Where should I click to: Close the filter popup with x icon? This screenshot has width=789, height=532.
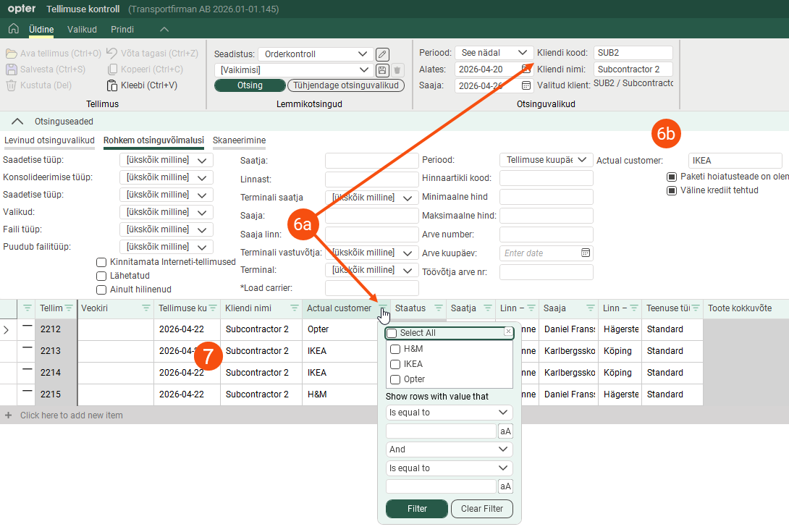click(508, 332)
